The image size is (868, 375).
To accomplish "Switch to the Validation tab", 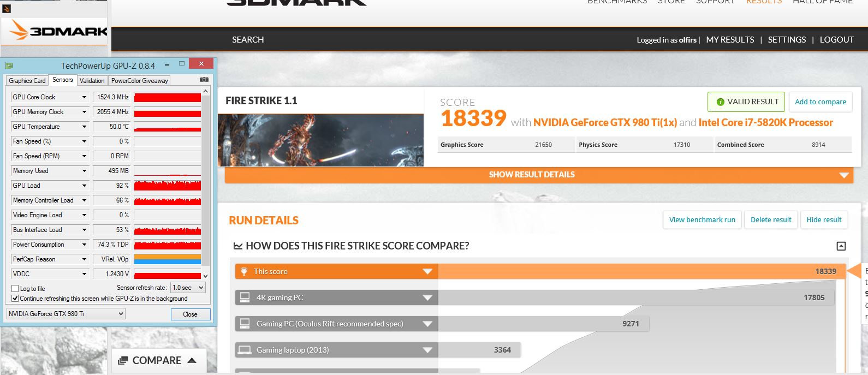I will pyautogui.click(x=92, y=81).
